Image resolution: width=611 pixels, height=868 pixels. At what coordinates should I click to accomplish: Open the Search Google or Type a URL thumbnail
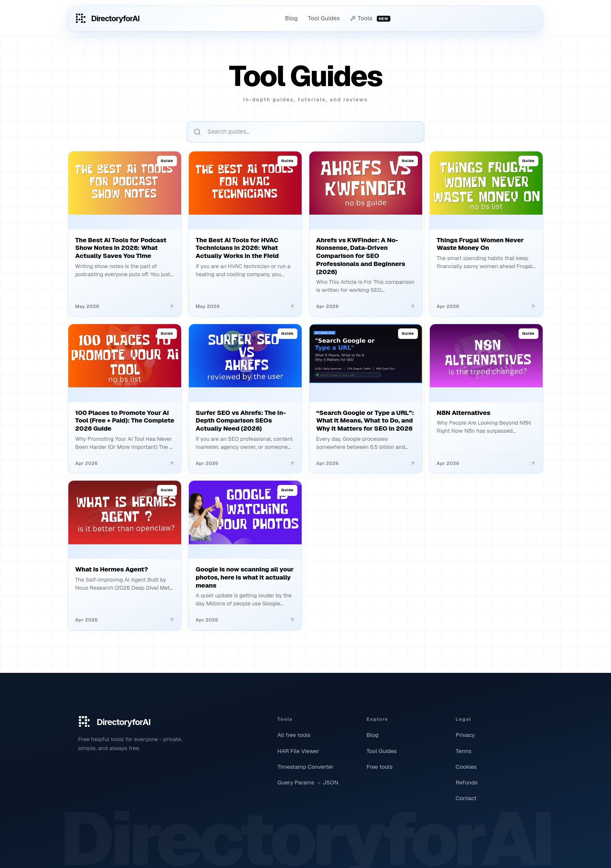366,353
